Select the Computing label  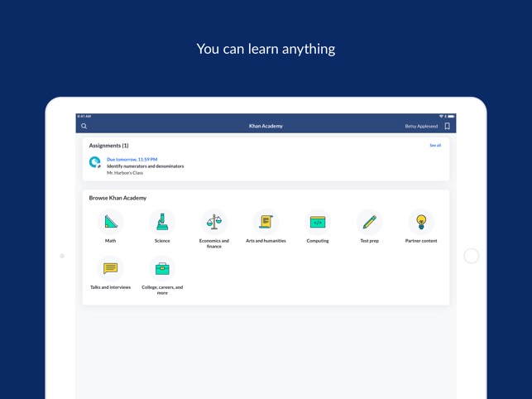tap(318, 241)
